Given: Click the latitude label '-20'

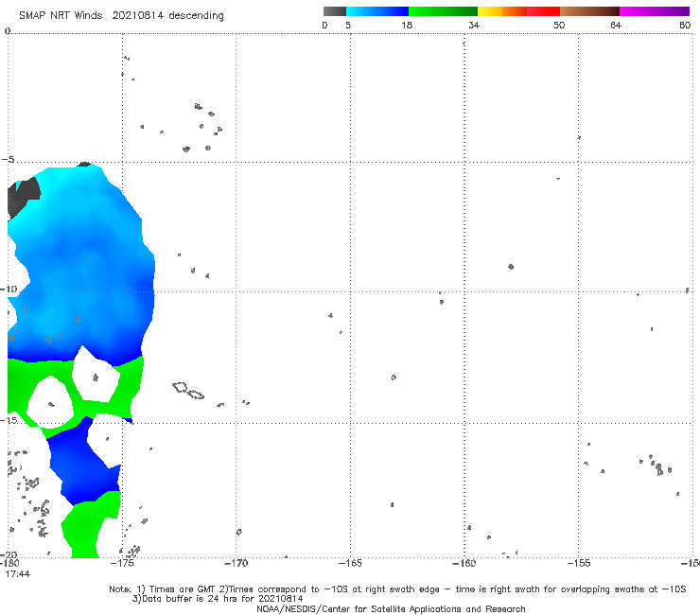Looking at the screenshot, I should tap(9, 554).
